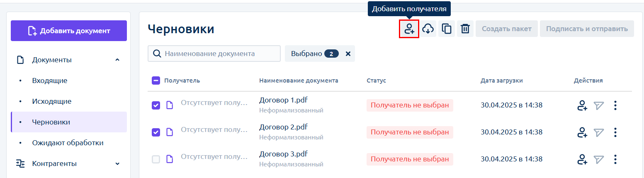
Task: Click the Получатель column header
Action: point(182,80)
